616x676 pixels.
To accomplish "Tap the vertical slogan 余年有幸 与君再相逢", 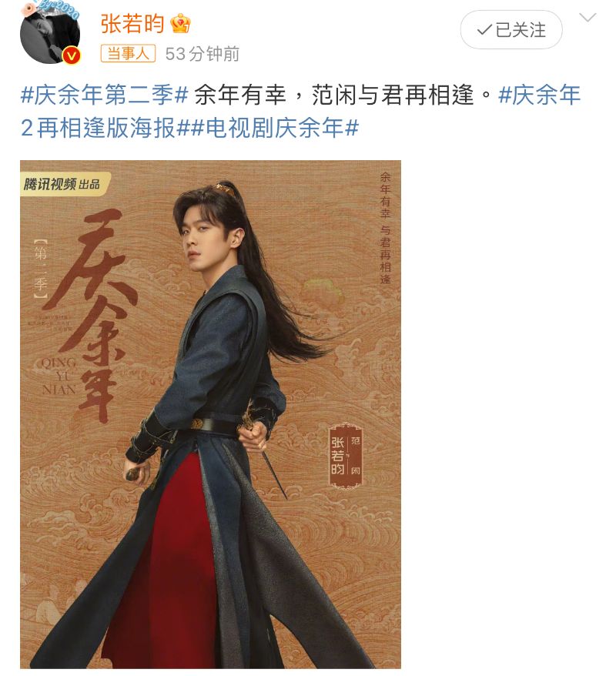I will pyautogui.click(x=385, y=229).
